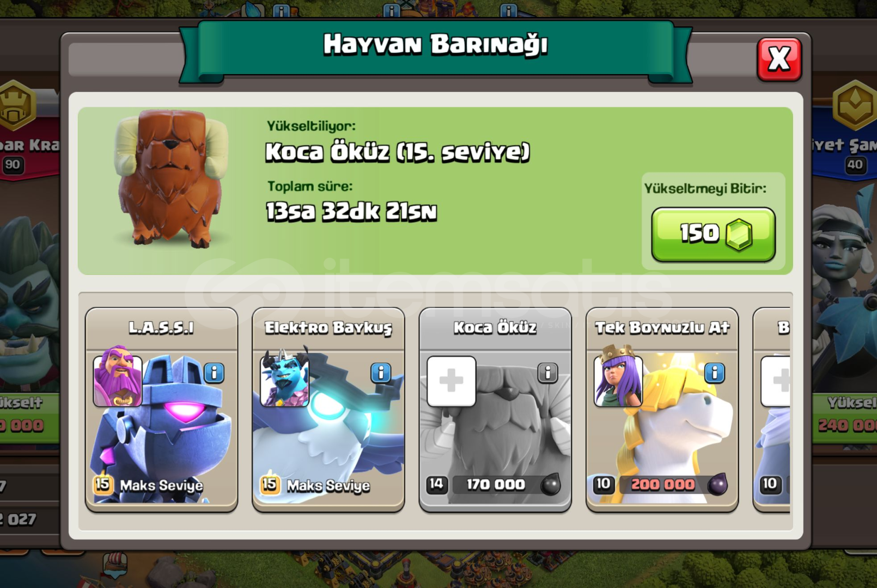Click the Archer Queen portrait on Tek Boynuzlu At
The image size is (877, 588).
(x=618, y=377)
